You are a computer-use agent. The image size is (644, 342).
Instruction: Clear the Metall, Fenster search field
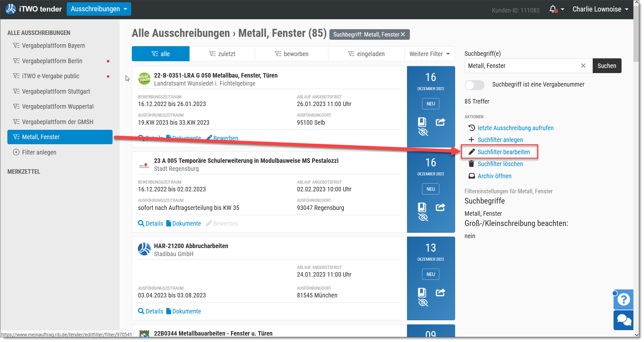click(583, 66)
